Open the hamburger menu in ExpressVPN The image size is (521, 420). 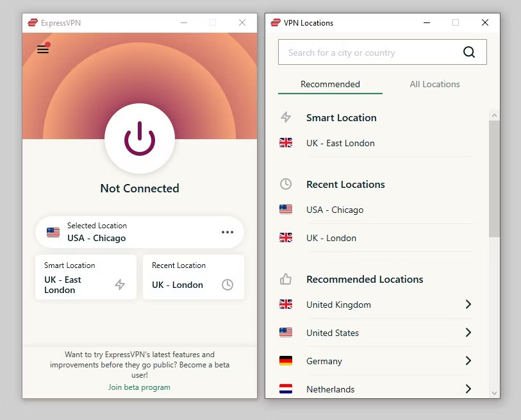point(42,49)
